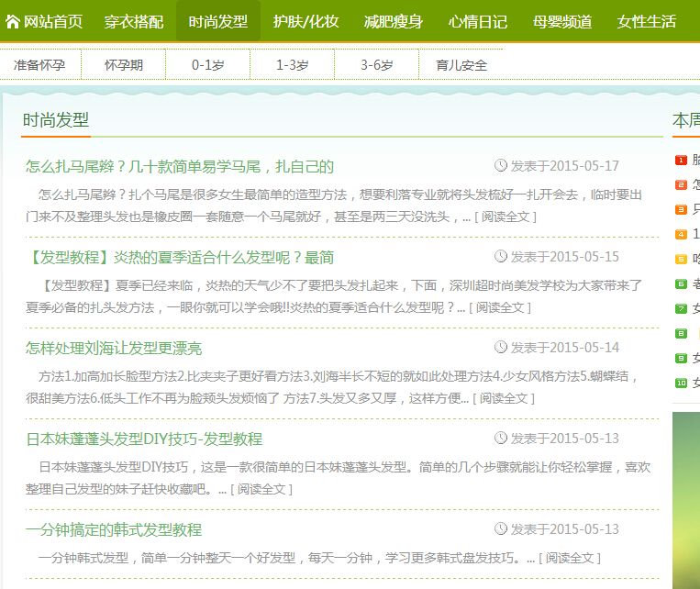This screenshot has width=700, height=589.
Task: Click the green number 7 rank badge
Action: click(681, 308)
